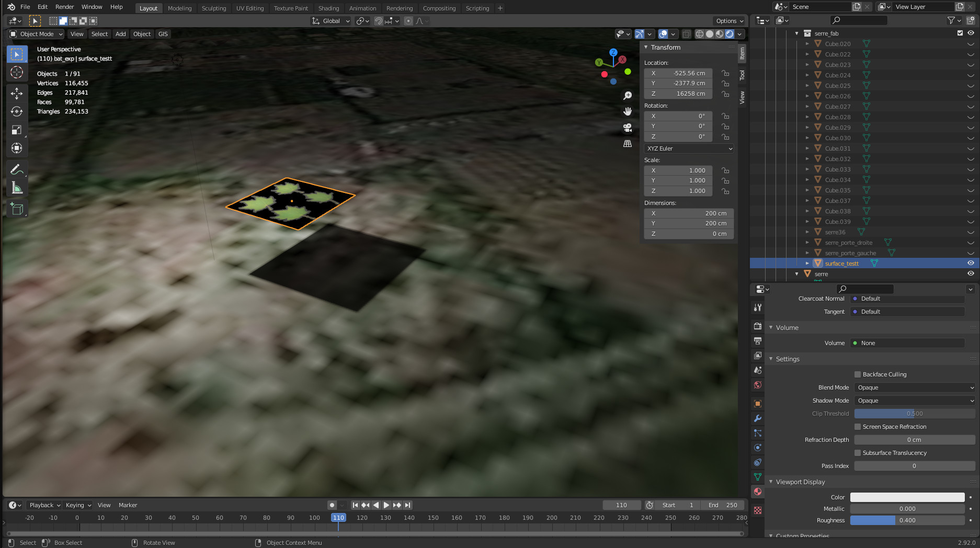Image resolution: width=980 pixels, height=548 pixels.
Task: Switch perspective/orthographic grid icon
Action: (628, 143)
